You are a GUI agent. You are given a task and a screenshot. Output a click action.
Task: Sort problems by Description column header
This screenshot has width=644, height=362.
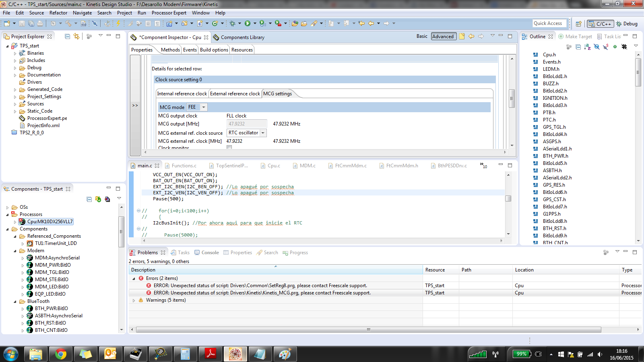pyautogui.click(x=276, y=270)
